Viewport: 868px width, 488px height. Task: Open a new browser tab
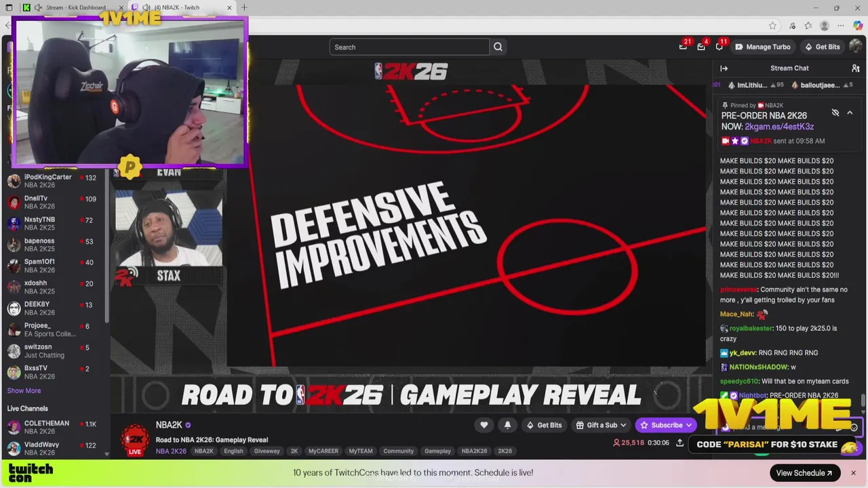tap(244, 7)
